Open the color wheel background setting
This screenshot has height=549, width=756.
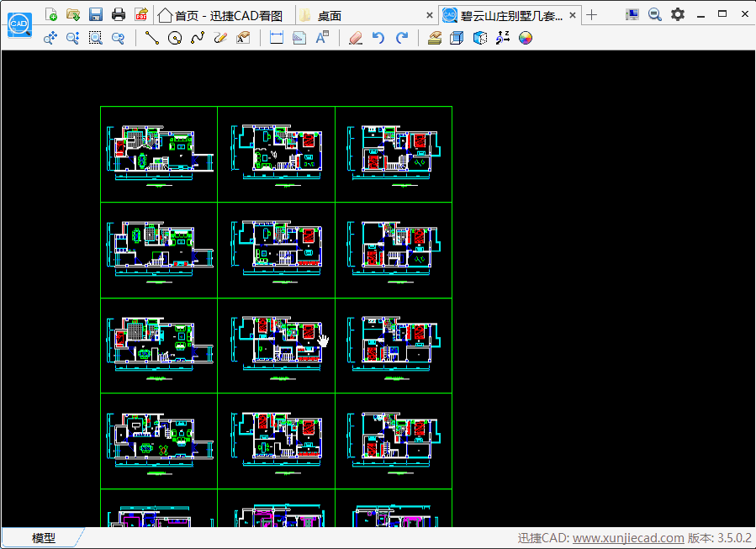526,38
